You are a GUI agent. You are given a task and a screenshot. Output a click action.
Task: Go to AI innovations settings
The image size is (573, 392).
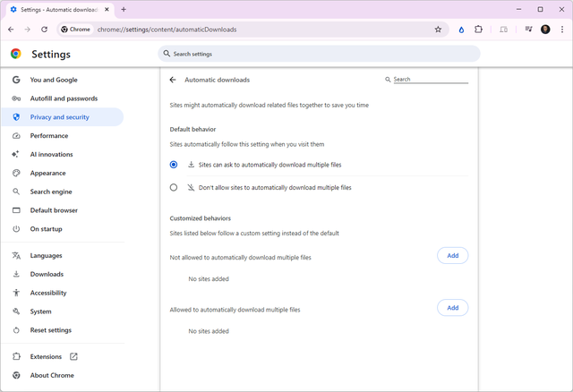(51, 155)
